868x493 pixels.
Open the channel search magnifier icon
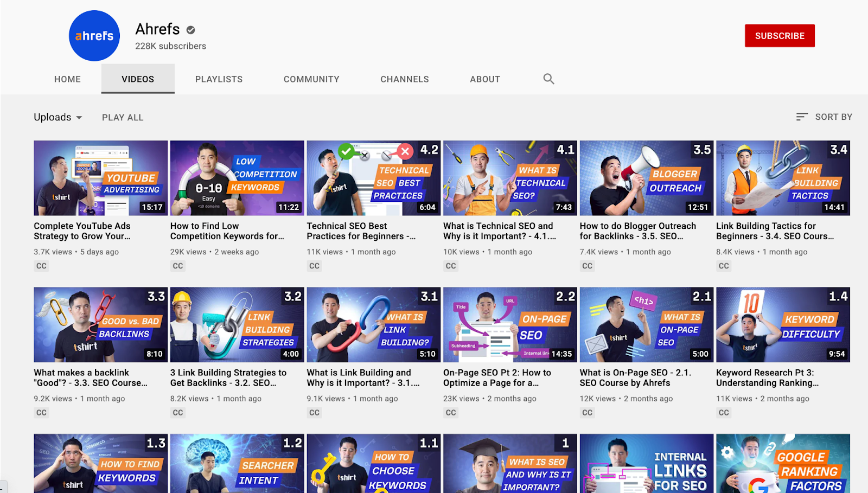tap(549, 79)
